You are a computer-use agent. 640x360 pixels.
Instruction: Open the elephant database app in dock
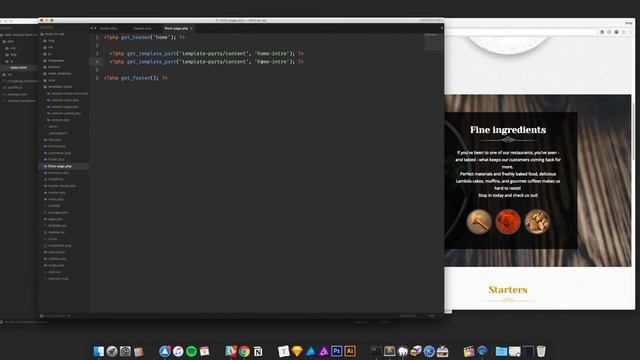point(402,351)
